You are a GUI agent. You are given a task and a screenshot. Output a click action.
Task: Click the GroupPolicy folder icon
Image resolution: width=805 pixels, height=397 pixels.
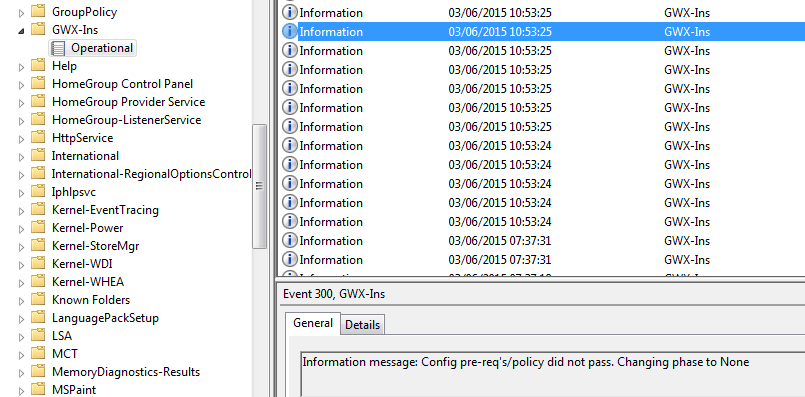coord(38,11)
